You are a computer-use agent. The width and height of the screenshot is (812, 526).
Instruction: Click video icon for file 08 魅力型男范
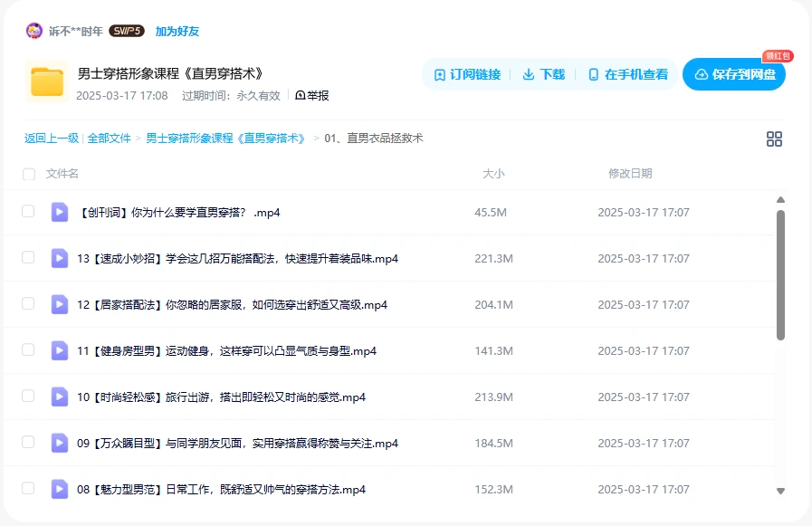[x=60, y=489]
